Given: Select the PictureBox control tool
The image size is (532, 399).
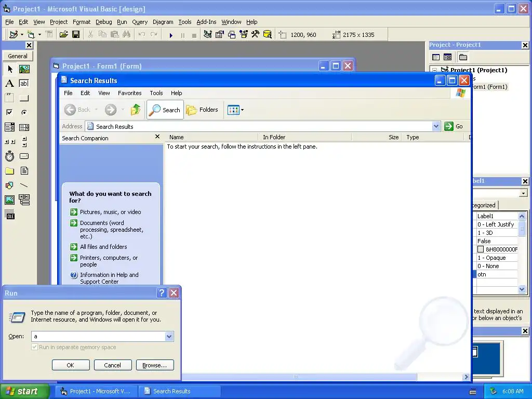Looking at the screenshot, I should coord(24,69).
